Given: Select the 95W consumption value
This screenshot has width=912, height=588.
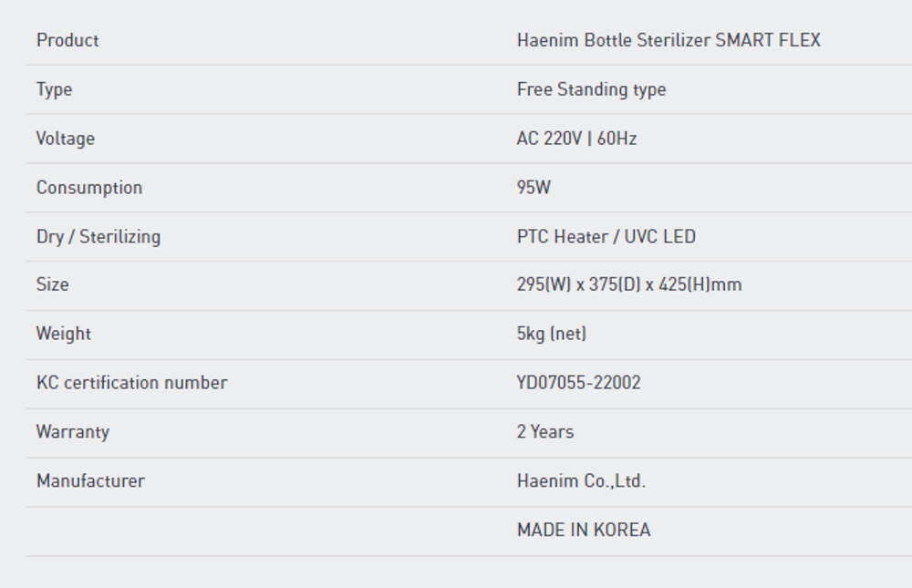Looking at the screenshot, I should (x=534, y=188).
